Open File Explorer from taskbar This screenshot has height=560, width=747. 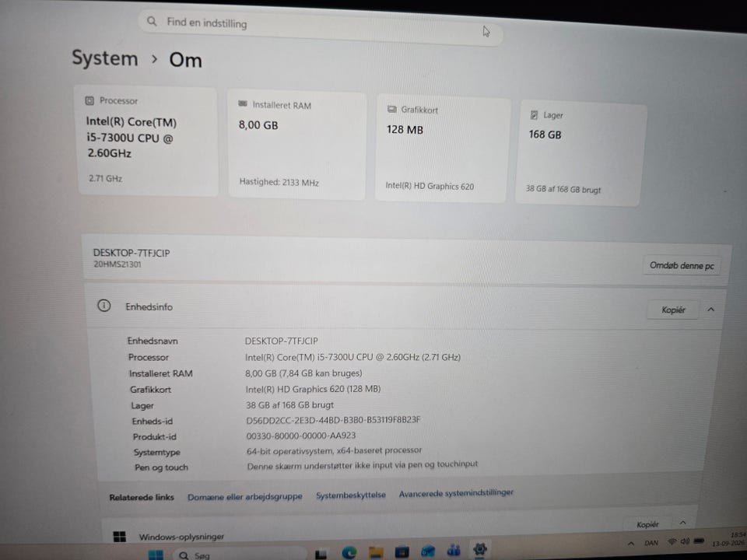click(376, 552)
